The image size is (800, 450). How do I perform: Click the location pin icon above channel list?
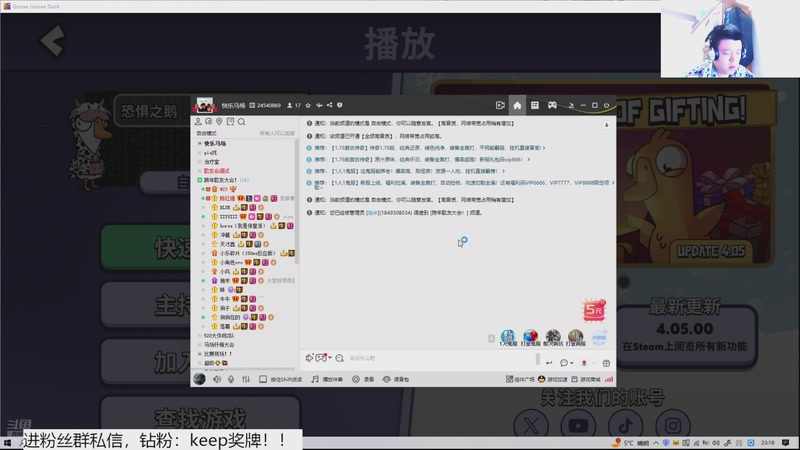tap(219, 121)
